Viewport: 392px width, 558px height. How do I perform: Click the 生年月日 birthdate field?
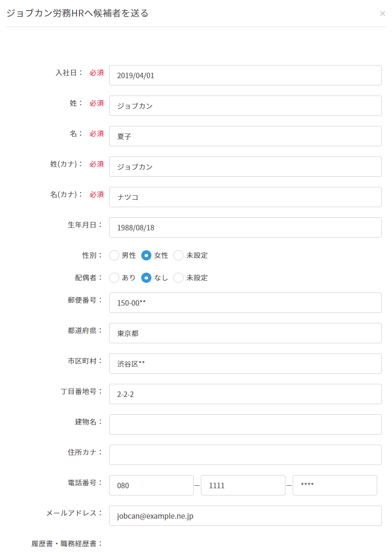click(x=245, y=227)
